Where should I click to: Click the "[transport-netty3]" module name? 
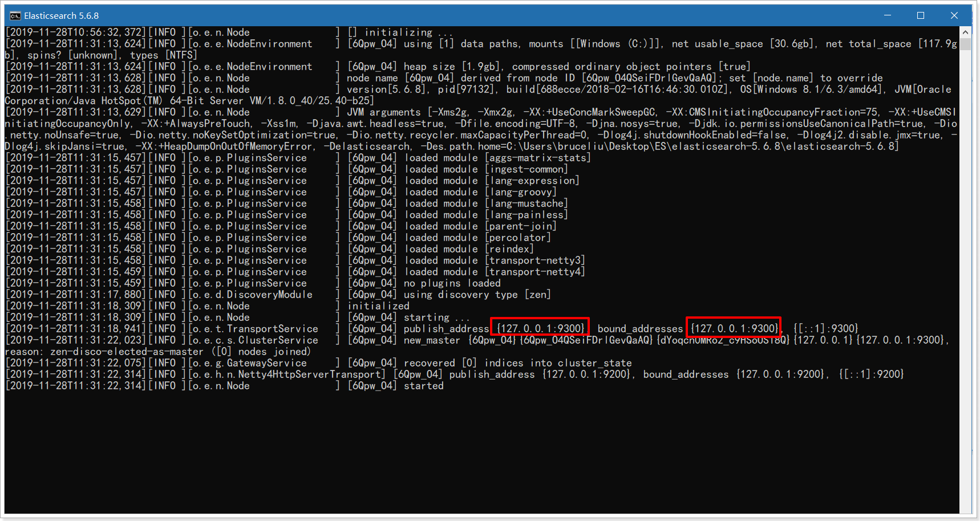point(535,260)
